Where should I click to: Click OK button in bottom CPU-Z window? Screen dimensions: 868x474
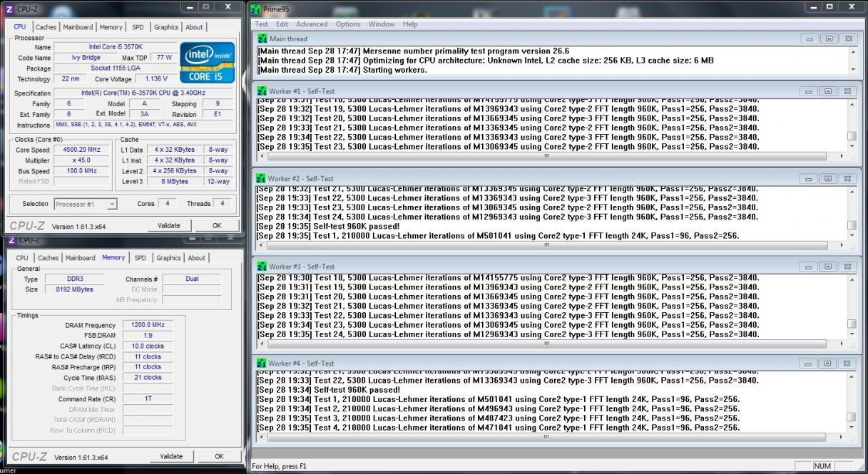click(x=219, y=456)
